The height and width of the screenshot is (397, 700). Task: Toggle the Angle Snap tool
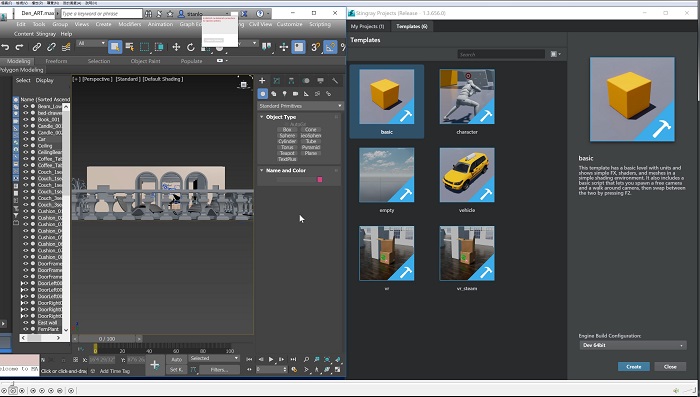(x=331, y=47)
